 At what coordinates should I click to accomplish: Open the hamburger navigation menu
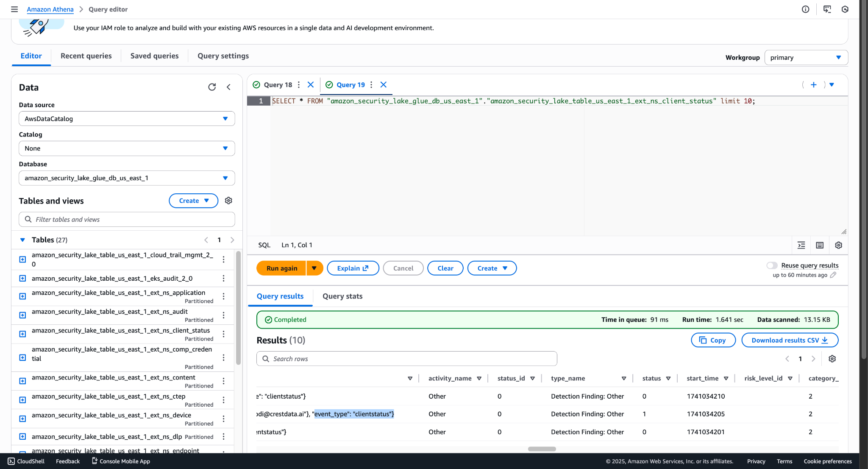[x=14, y=9]
